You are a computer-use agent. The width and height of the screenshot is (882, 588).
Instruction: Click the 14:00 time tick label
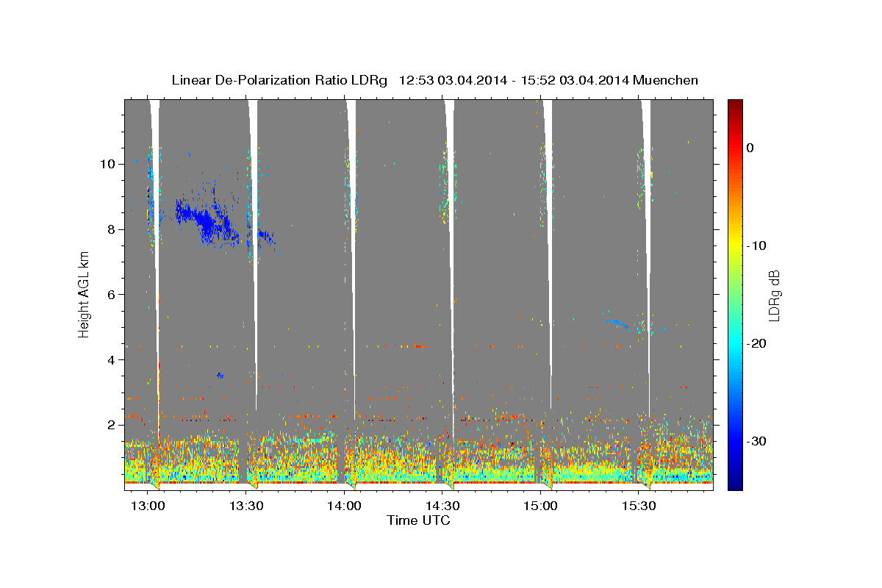pos(344,506)
